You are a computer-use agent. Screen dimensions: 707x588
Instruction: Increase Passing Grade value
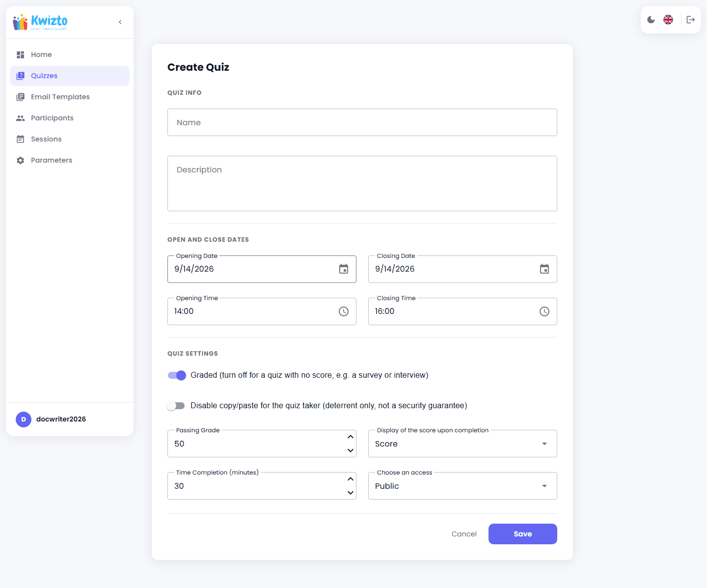351,437
